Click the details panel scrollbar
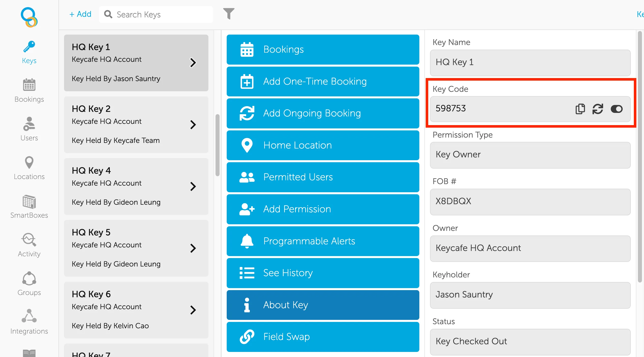 pos(640,157)
